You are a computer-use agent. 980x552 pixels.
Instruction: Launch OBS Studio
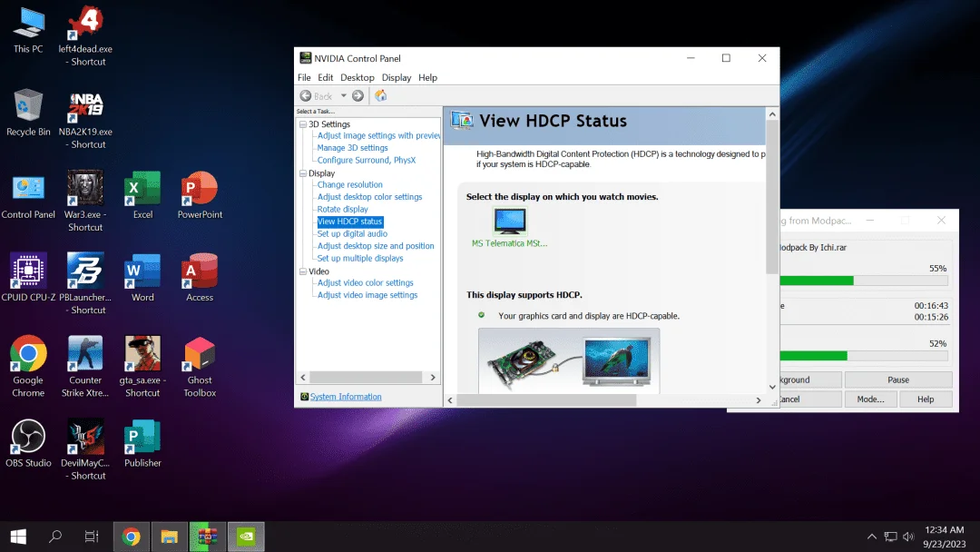tap(28, 443)
